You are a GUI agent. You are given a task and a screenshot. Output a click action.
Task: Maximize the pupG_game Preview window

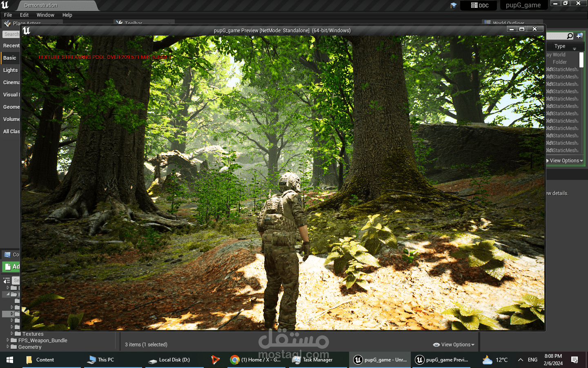(521, 29)
